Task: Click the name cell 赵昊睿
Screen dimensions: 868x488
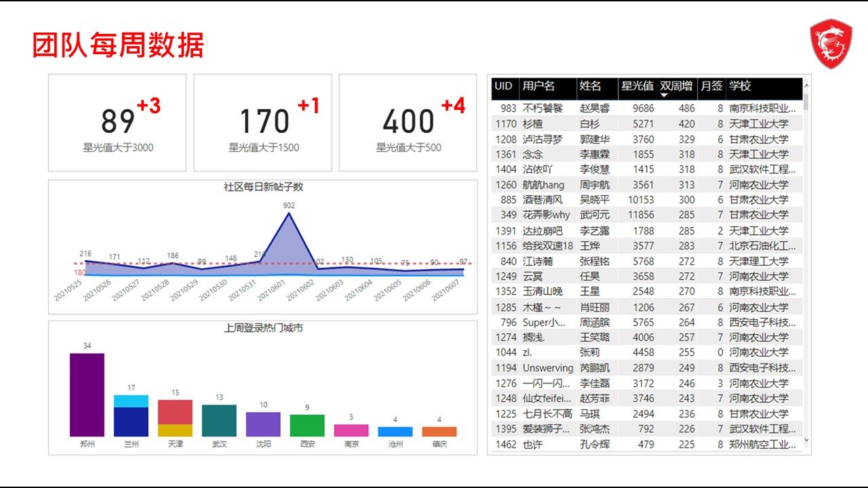Action: (595, 108)
